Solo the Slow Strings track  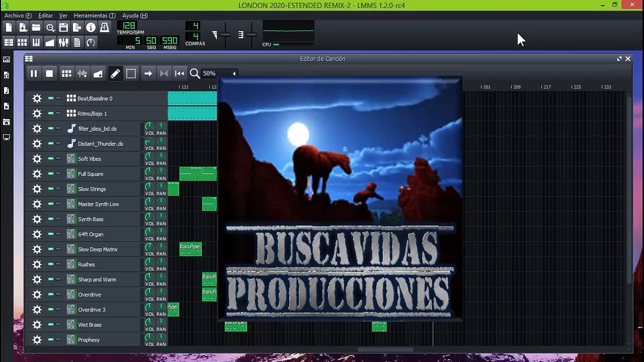click(x=58, y=189)
